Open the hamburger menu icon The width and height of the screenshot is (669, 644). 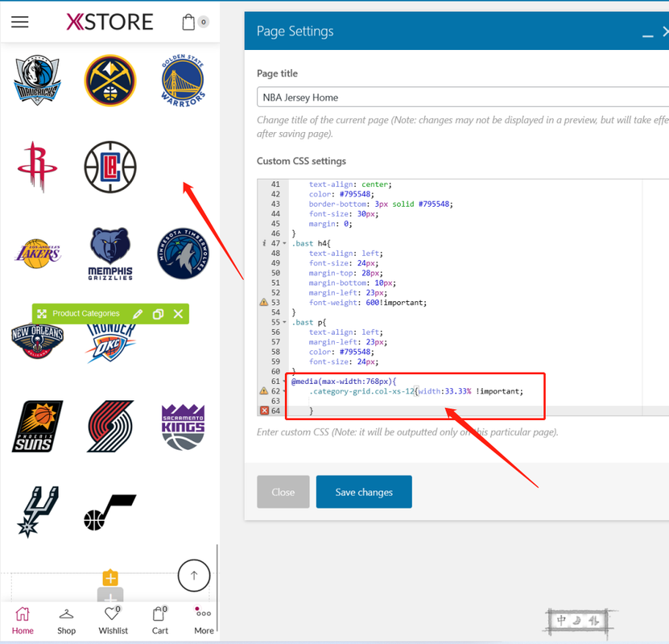point(19,22)
